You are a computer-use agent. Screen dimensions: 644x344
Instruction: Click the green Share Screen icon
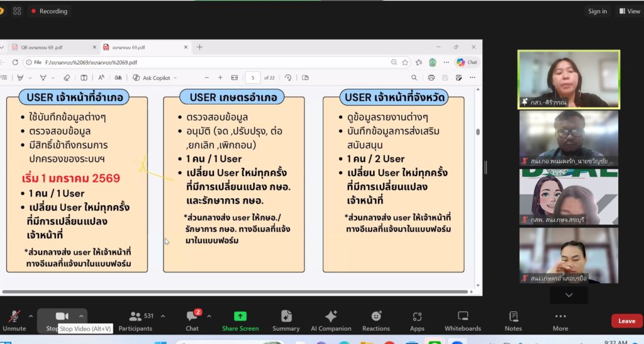click(x=240, y=317)
